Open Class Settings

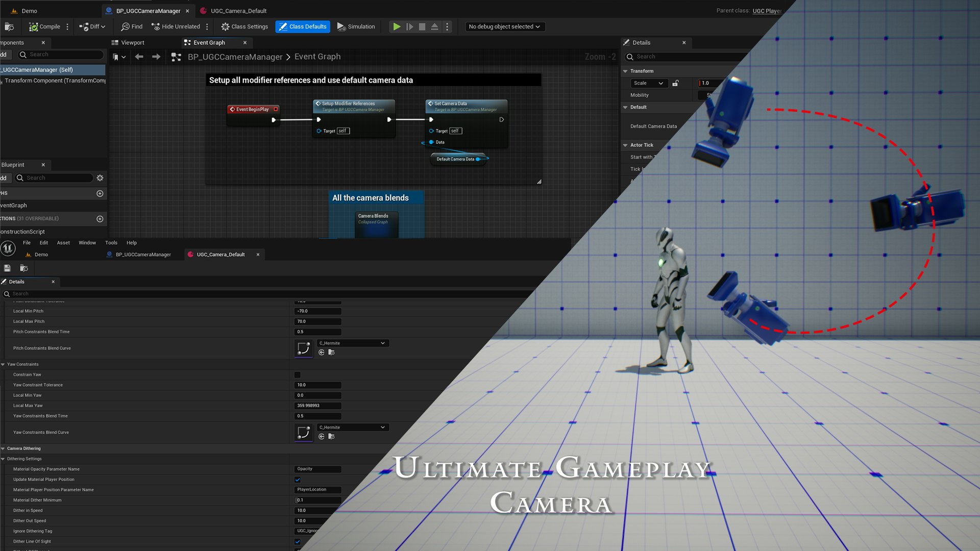click(244, 27)
